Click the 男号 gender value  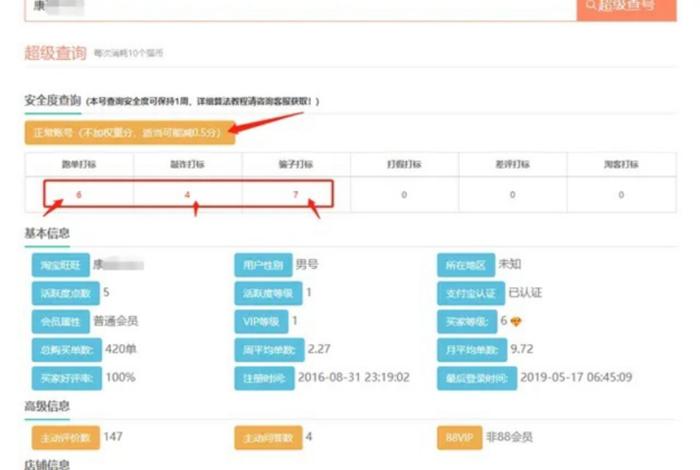tap(307, 264)
